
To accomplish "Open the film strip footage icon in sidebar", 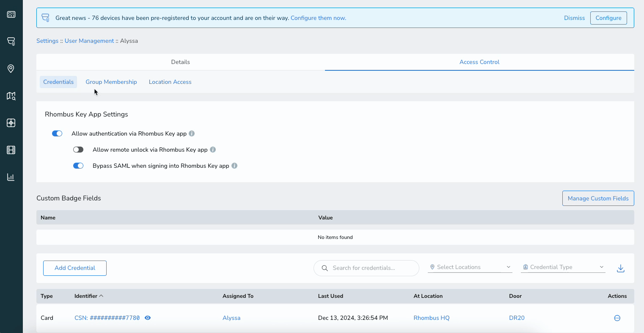I will (11, 150).
